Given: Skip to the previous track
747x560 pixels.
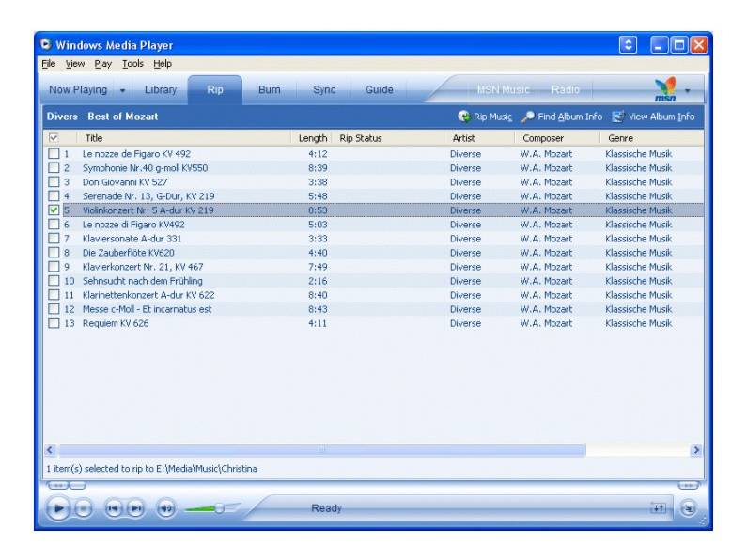Looking at the screenshot, I should (x=114, y=508).
